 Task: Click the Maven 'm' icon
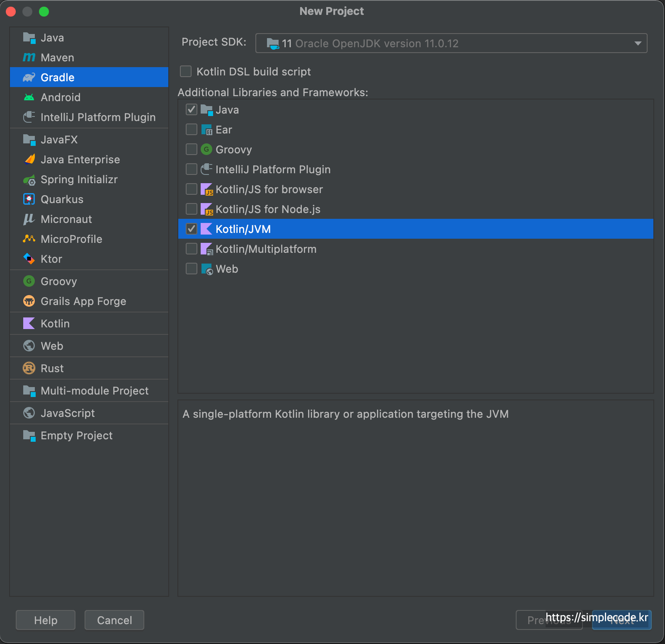pyautogui.click(x=29, y=58)
